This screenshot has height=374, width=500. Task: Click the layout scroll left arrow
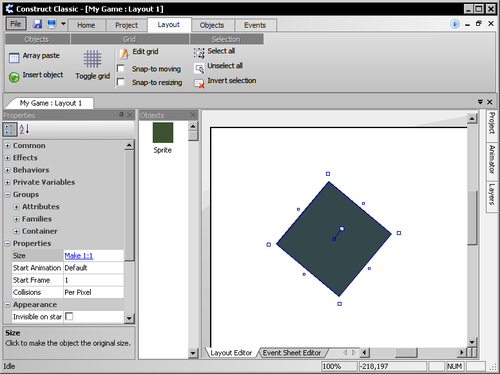(365, 352)
